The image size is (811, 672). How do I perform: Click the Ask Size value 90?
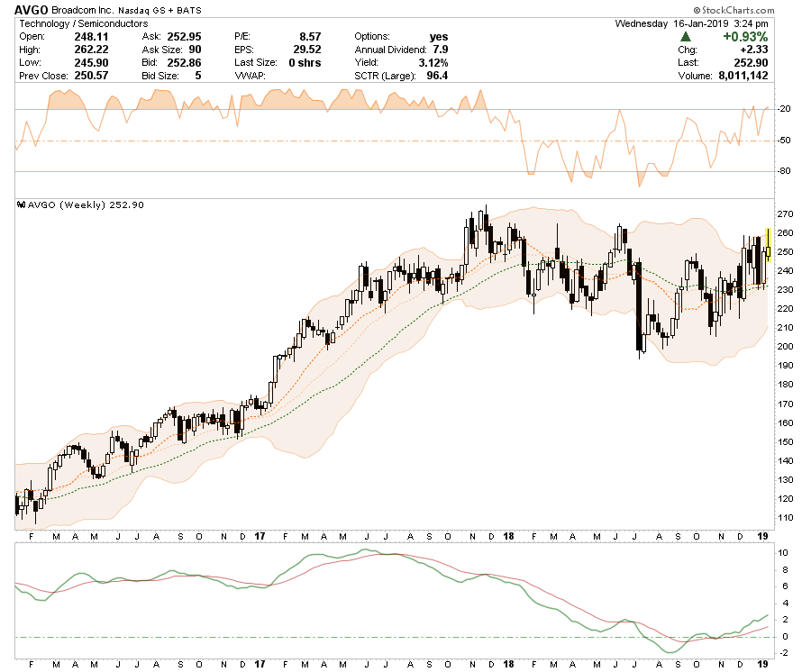[195, 50]
